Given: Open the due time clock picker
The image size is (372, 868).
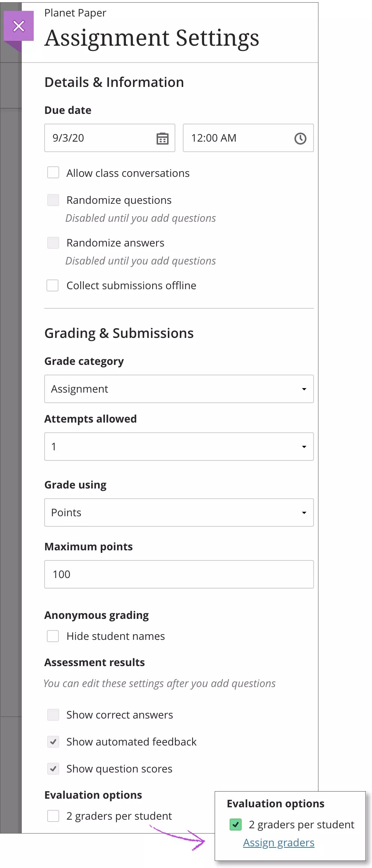Looking at the screenshot, I should [300, 138].
